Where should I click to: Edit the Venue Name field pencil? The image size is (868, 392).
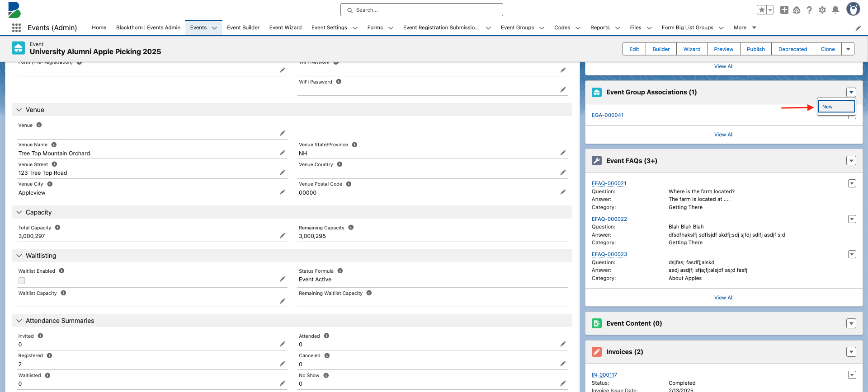point(283,153)
